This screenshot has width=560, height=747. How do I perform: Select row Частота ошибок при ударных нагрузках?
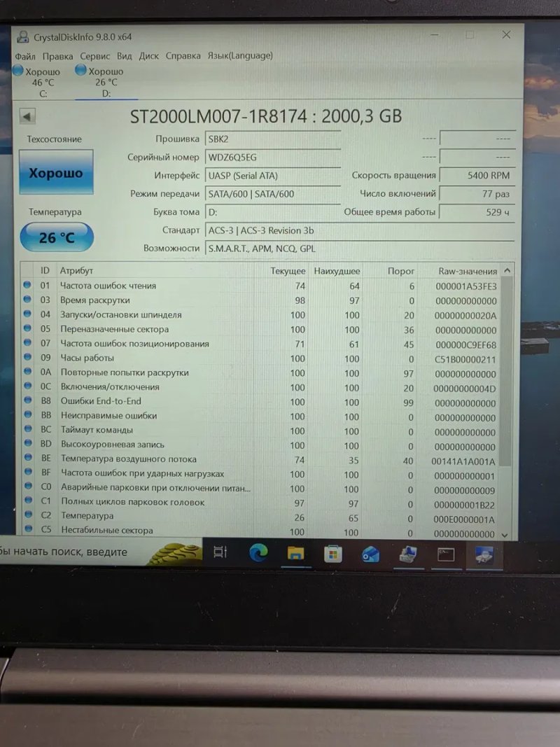[260, 474]
